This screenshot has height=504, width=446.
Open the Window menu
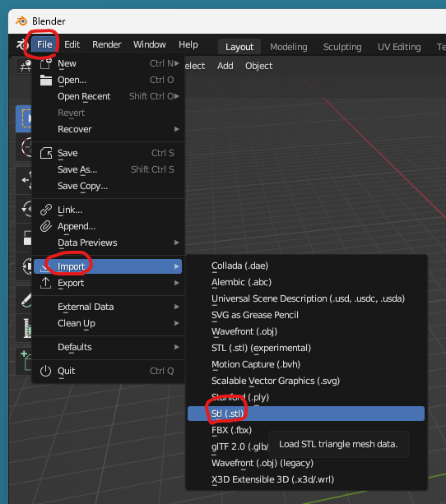(150, 44)
